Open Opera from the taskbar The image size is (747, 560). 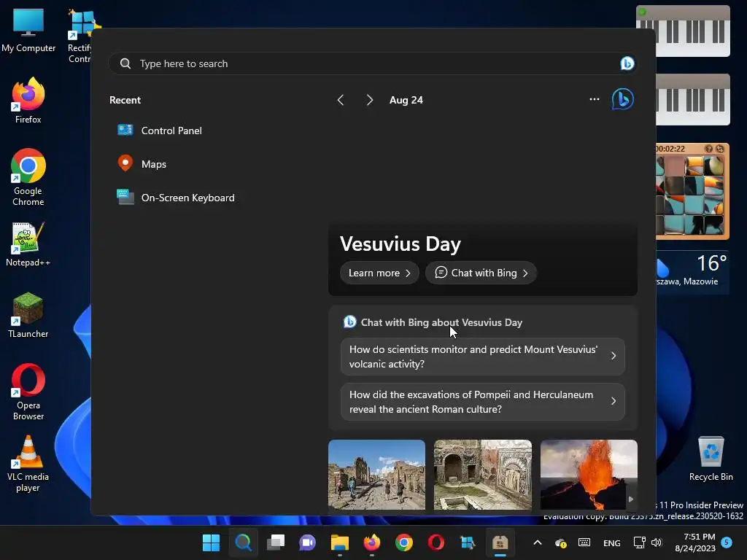[x=436, y=542]
